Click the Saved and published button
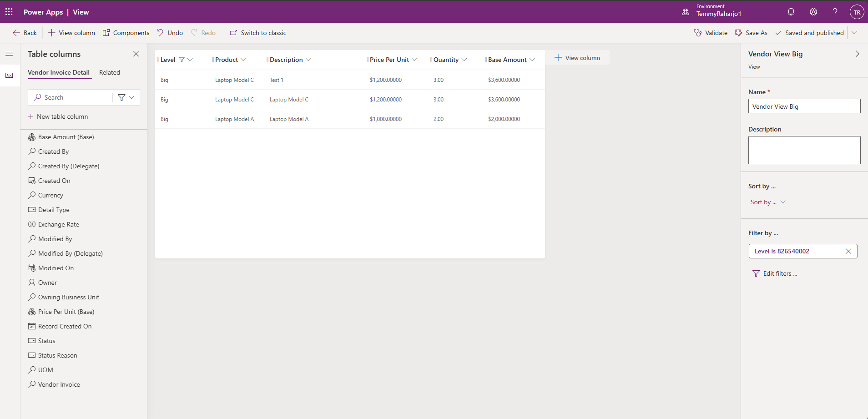 pyautogui.click(x=809, y=33)
